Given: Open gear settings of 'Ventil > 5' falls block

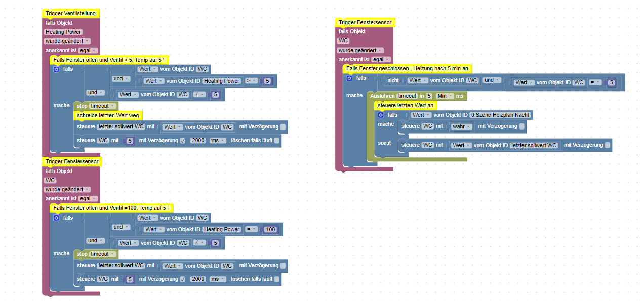Looking at the screenshot, I should click(x=56, y=69).
